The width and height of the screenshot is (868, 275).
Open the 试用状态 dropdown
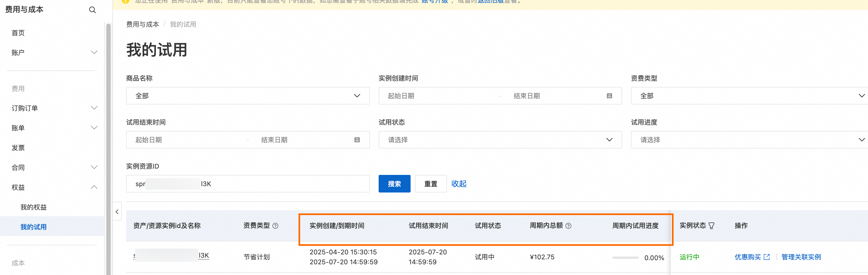500,140
